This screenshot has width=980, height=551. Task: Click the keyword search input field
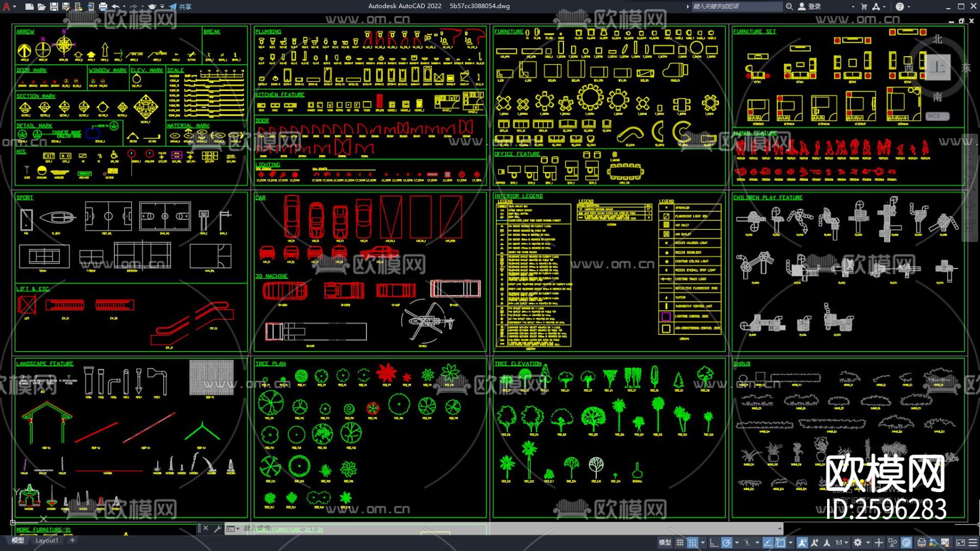click(736, 7)
